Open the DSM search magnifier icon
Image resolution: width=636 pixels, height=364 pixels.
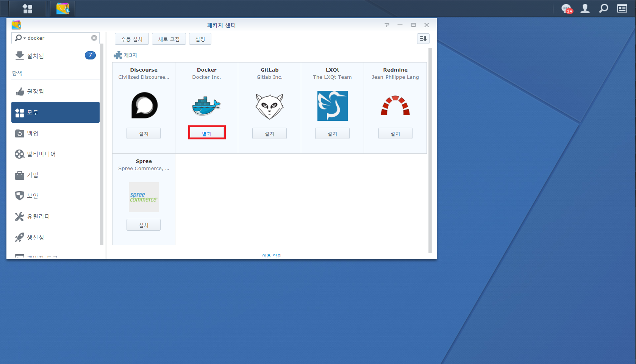click(603, 8)
